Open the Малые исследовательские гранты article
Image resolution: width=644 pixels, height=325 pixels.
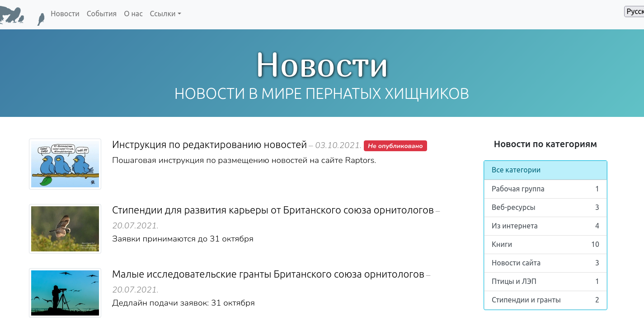[x=268, y=274]
